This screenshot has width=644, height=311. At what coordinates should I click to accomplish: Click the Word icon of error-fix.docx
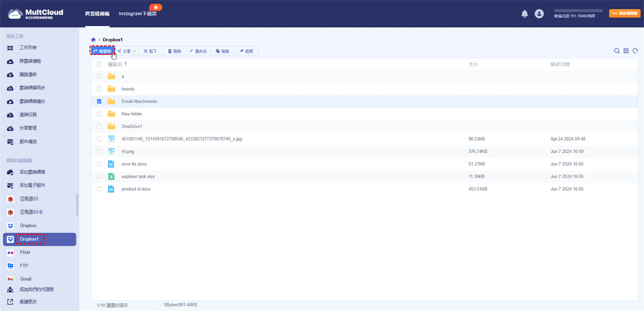pos(112,164)
